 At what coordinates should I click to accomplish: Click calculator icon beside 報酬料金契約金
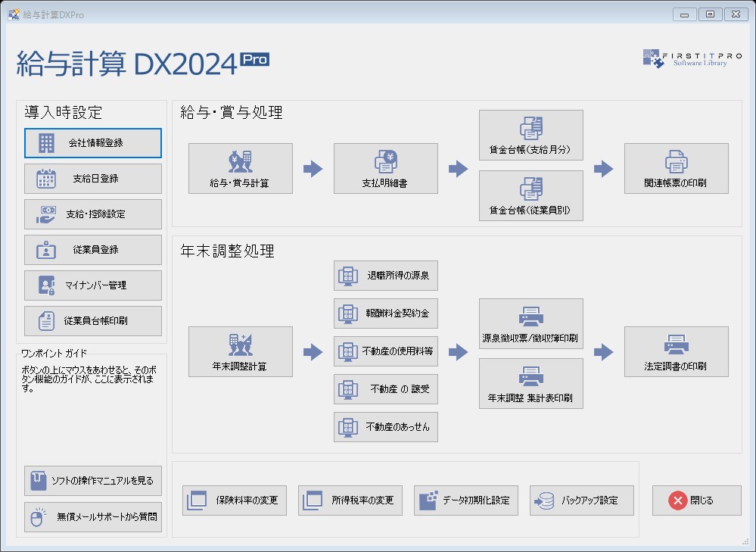pos(347,313)
